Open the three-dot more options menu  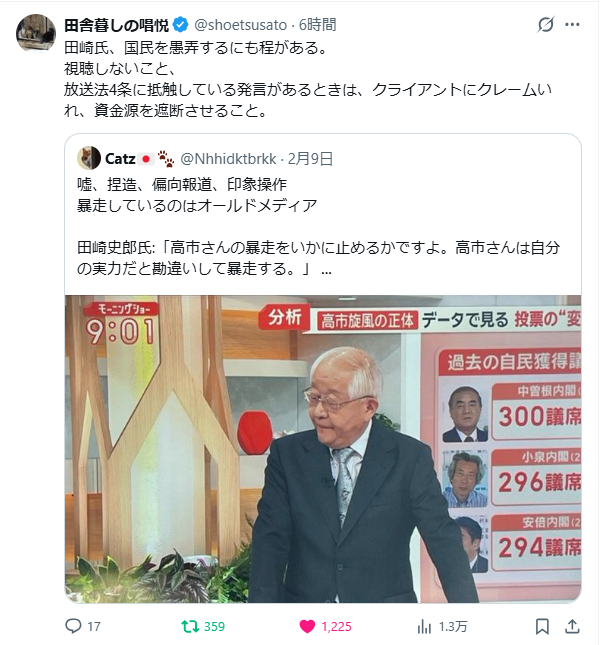[x=572, y=25]
